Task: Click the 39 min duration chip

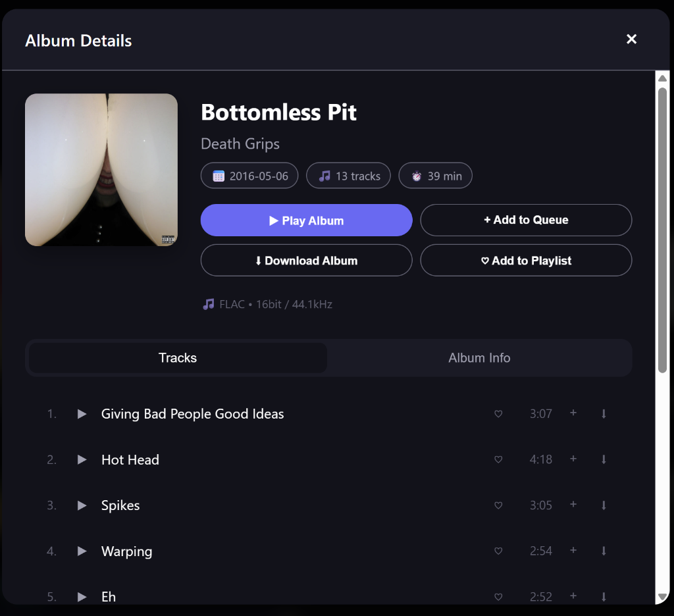Action: click(436, 176)
